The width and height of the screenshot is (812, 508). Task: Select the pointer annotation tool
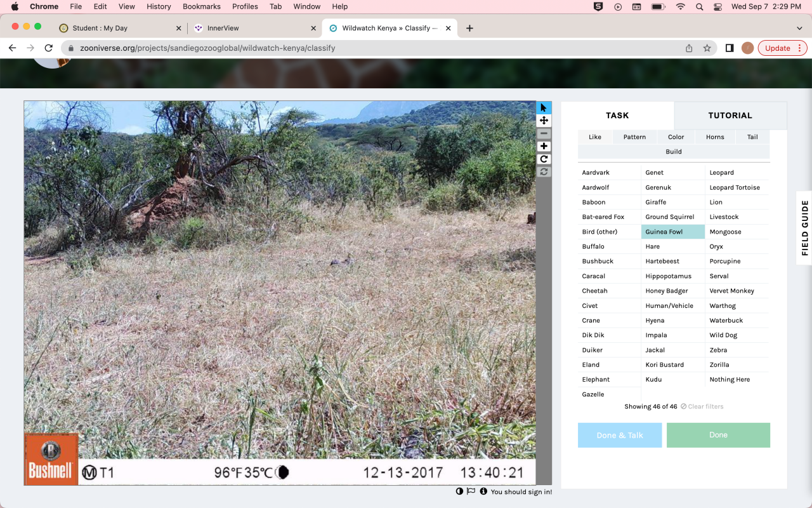coord(544,108)
